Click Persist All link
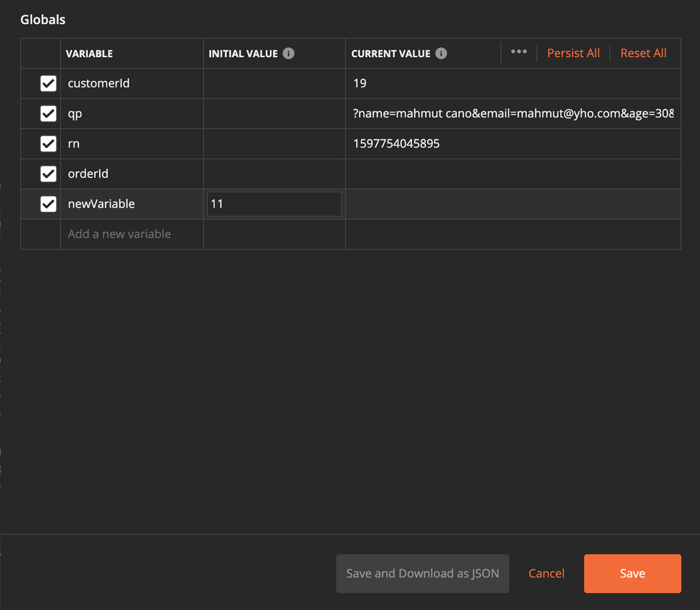Viewport: 700px width, 610px height. (x=573, y=53)
